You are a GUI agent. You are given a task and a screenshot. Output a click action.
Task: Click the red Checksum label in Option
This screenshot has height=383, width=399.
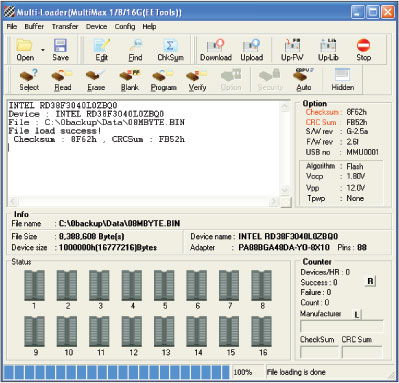tap(323, 112)
